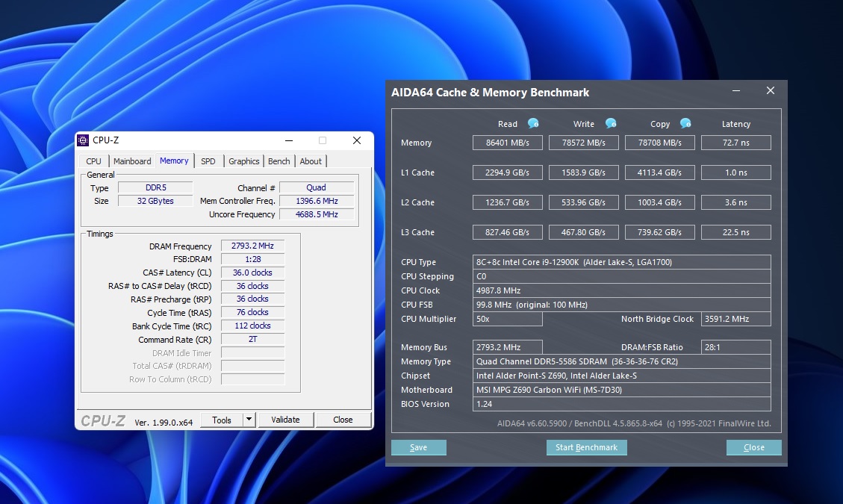Click the FSB:DRAM 1:28 value

pos(252,259)
